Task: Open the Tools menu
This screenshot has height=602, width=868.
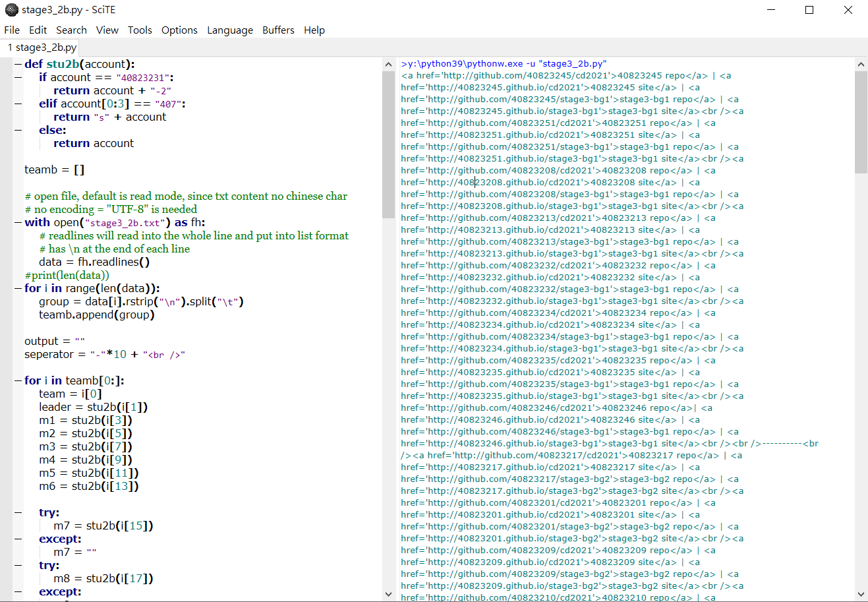Action: click(x=140, y=30)
